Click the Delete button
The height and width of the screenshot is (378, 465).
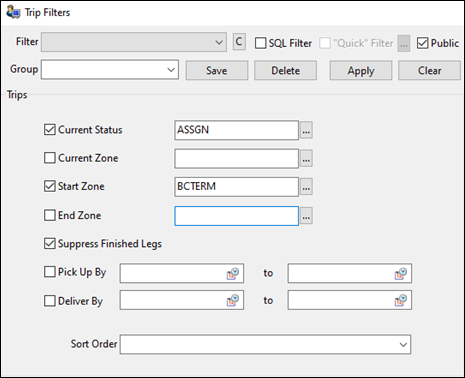point(285,70)
